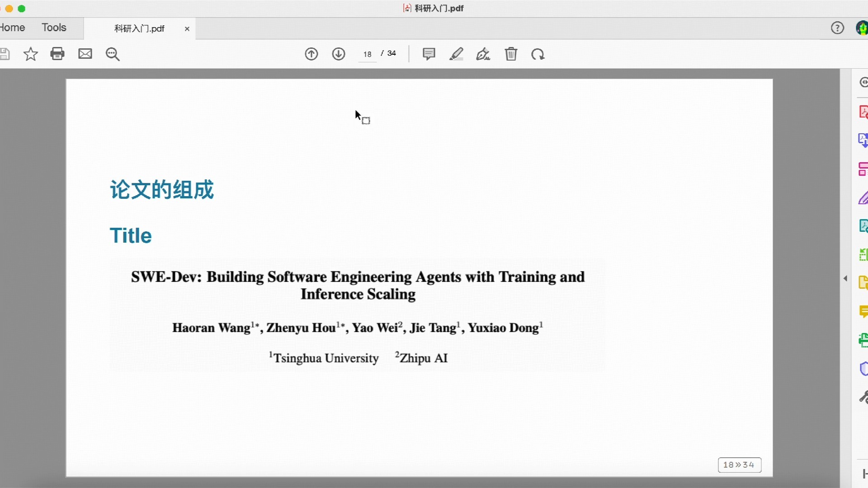Switch to the Home tab

click(12, 28)
